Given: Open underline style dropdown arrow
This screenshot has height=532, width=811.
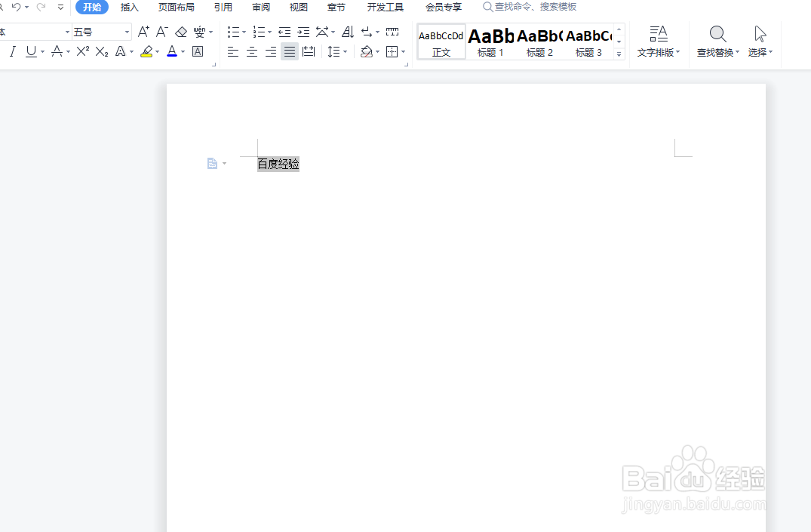Looking at the screenshot, I should click(x=42, y=52).
